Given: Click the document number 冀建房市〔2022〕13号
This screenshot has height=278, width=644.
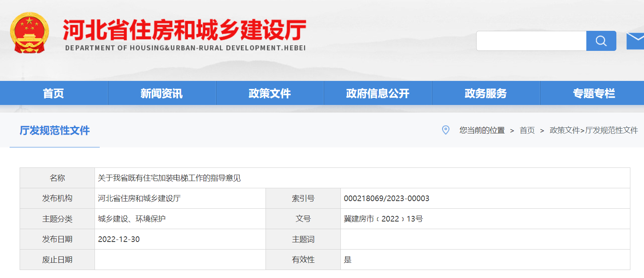Looking at the screenshot, I should (383, 219).
